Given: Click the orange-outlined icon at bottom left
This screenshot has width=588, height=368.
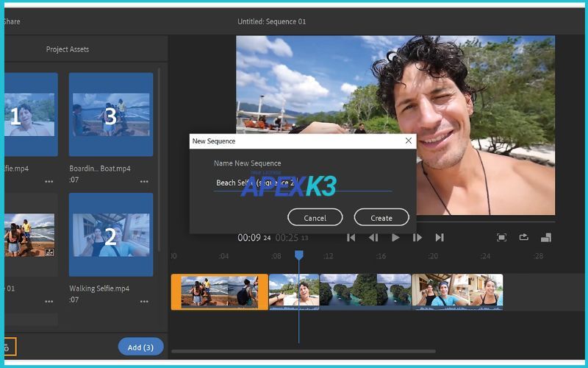Looking at the screenshot, I should (x=10, y=347).
